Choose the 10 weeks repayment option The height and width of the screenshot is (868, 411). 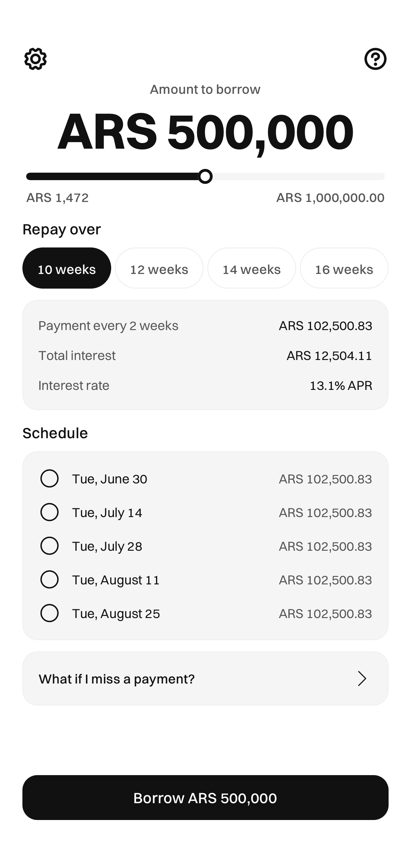click(67, 268)
